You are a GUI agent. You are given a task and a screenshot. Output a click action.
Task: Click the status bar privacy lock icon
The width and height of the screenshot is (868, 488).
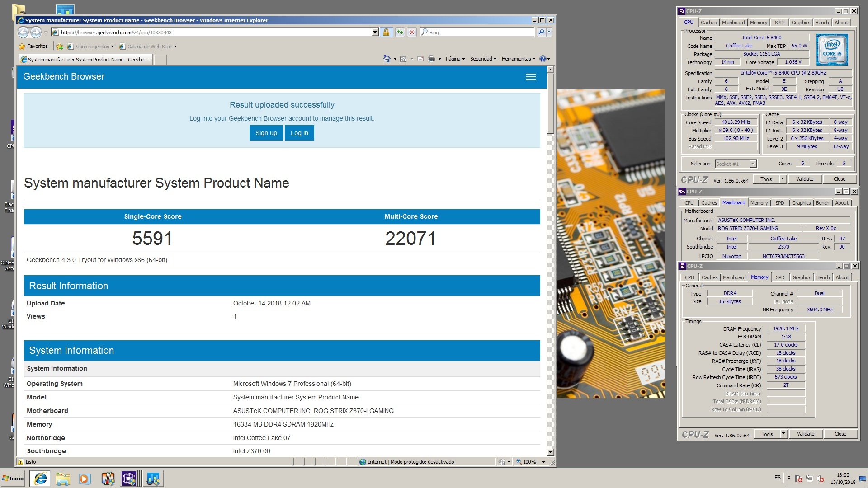(502, 462)
